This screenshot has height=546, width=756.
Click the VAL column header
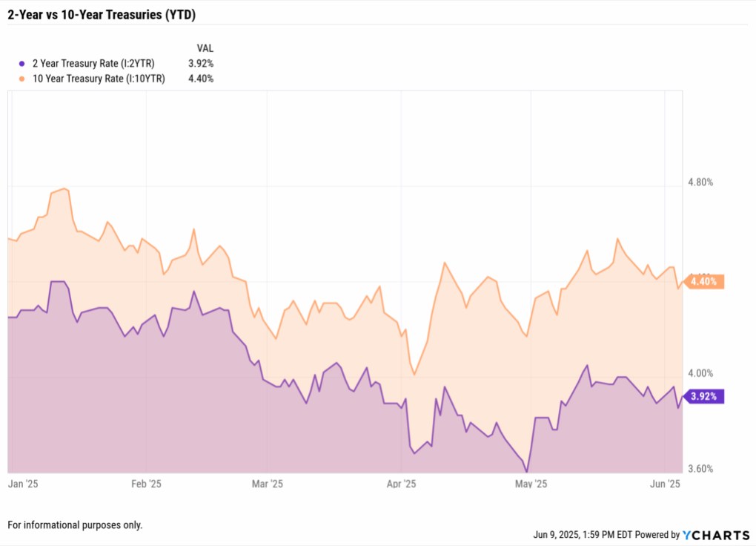click(205, 48)
